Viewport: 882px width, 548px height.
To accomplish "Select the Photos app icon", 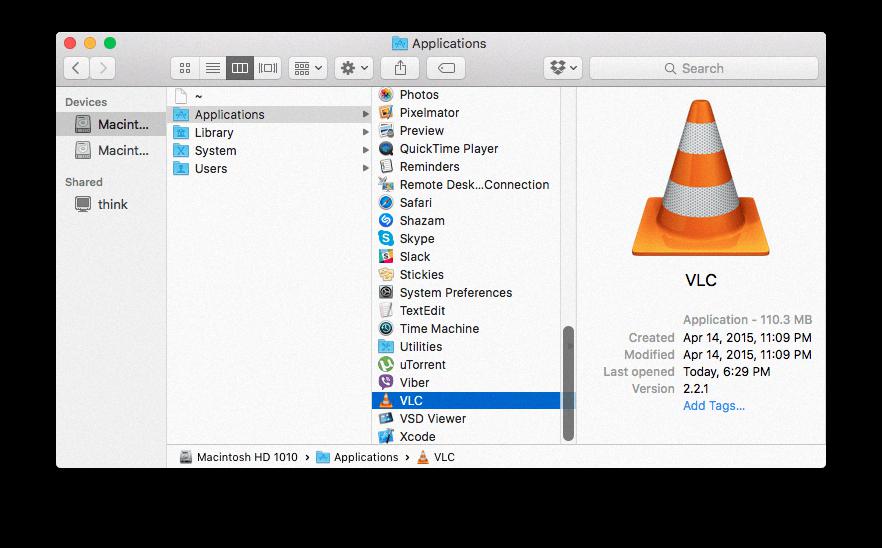I will click(x=386, y=95).
